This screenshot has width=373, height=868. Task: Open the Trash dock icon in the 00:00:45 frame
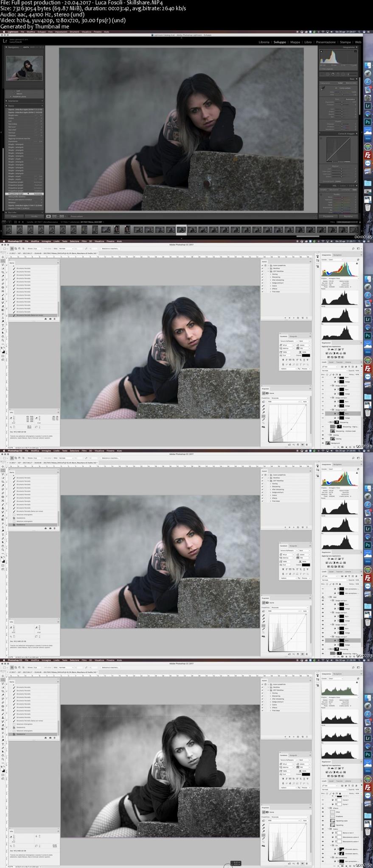368,207
